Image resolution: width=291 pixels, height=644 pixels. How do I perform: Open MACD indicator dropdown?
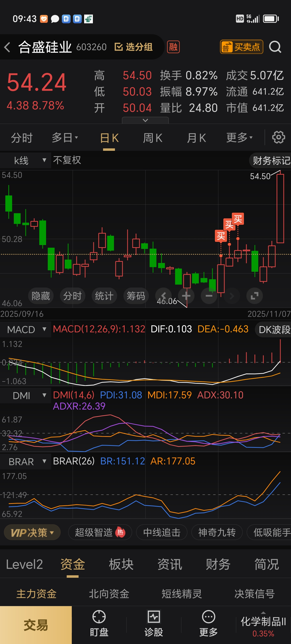tap(25, 330)
